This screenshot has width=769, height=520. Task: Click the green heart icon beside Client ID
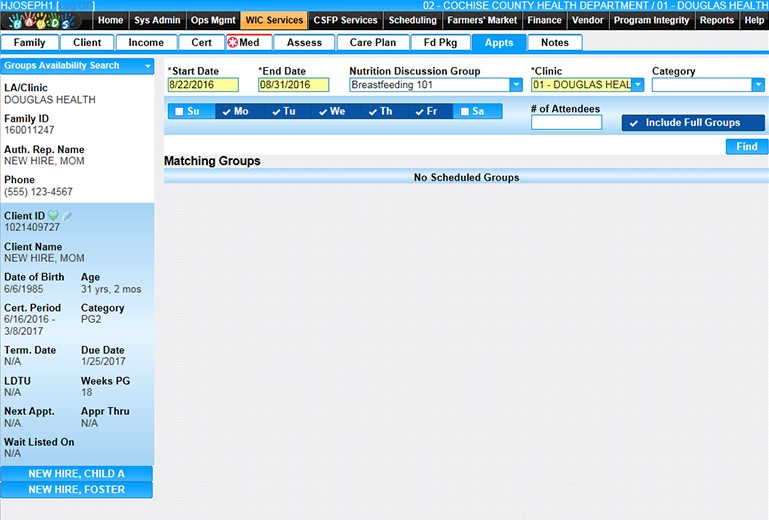point(53,216)
